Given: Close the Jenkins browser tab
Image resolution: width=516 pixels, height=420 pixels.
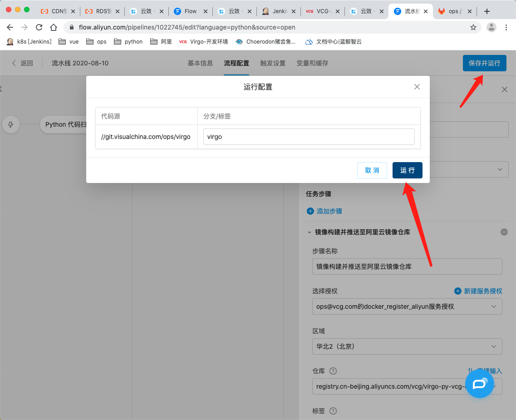Looking at the screenshot, I should tap(294, 11).
